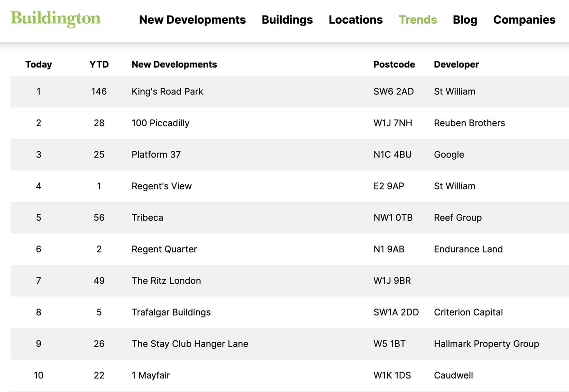Open the King's Road Park development
Image resolution: width=569 pixels, height=392 pixels.
[x=167, y=91]
